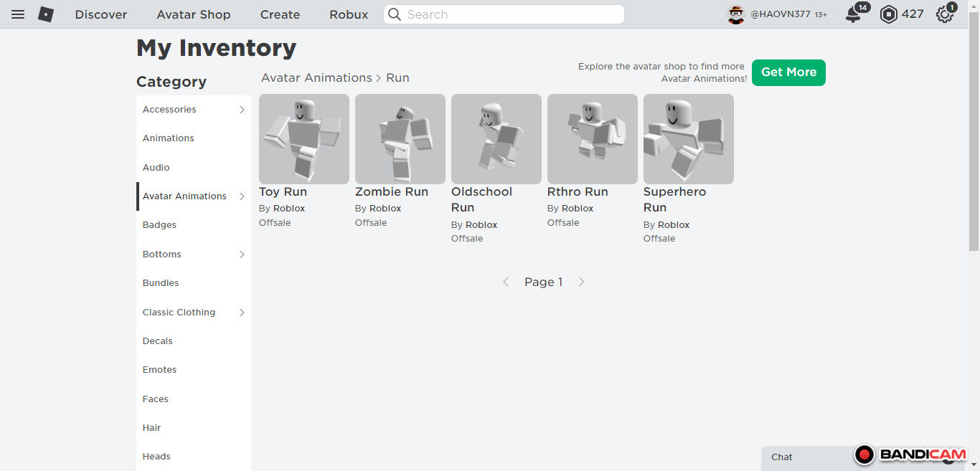980x471 pixels.
Task: Click inside the Search input field
Action: click(x=509, y=14)
